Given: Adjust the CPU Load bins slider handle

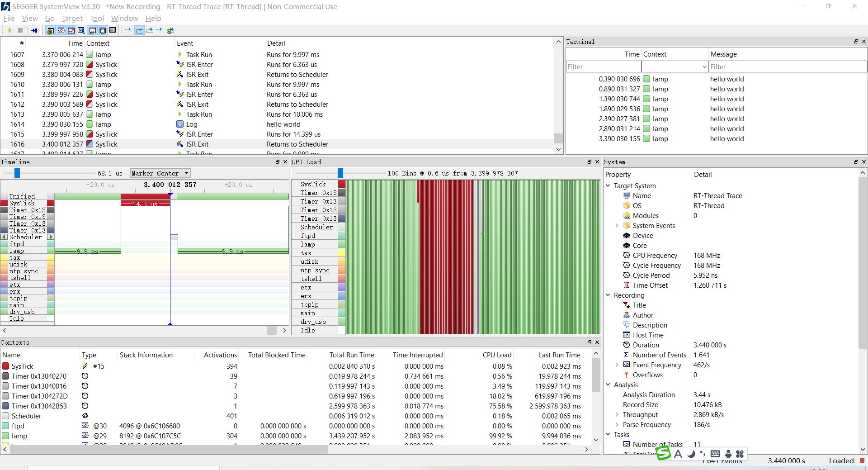Looking at the screenshot, I should click(340, 173).
